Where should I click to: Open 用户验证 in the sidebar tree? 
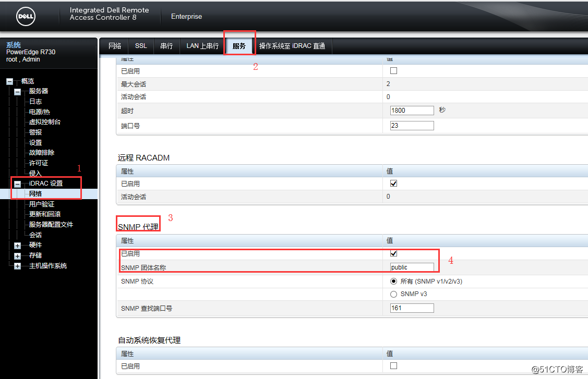[42, 204]
